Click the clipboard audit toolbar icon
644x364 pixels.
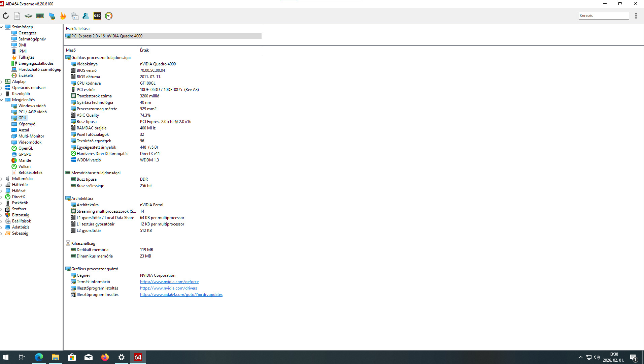(74, 16)
